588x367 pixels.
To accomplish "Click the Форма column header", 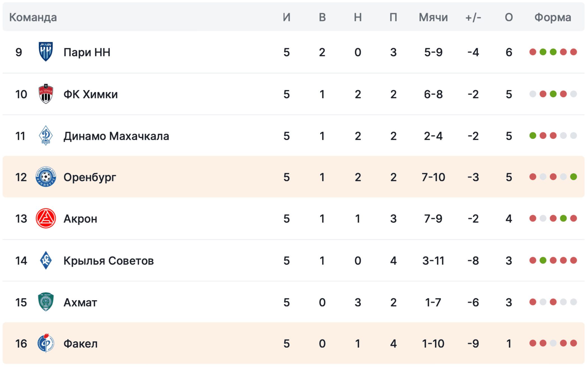I will tap(553, 17).
